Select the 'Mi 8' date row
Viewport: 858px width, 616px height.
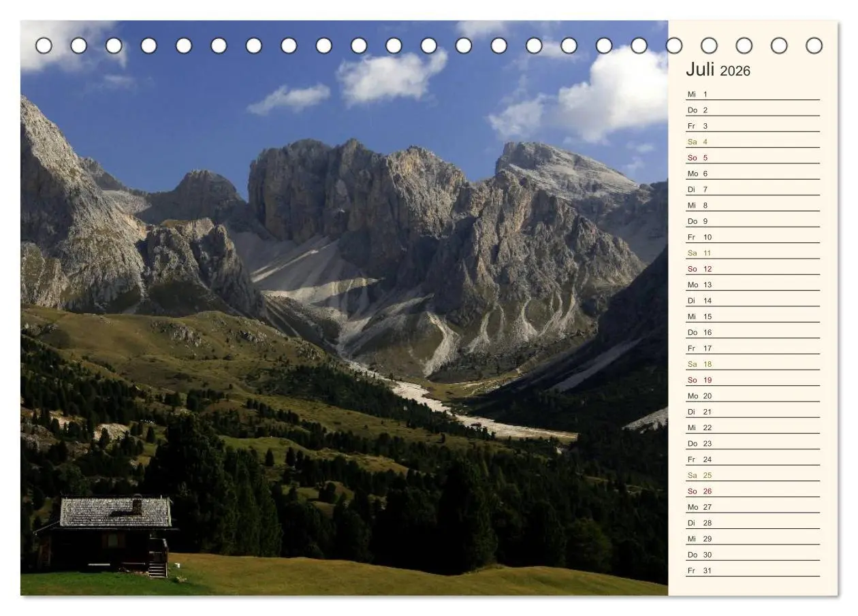(x=752, y=205)
